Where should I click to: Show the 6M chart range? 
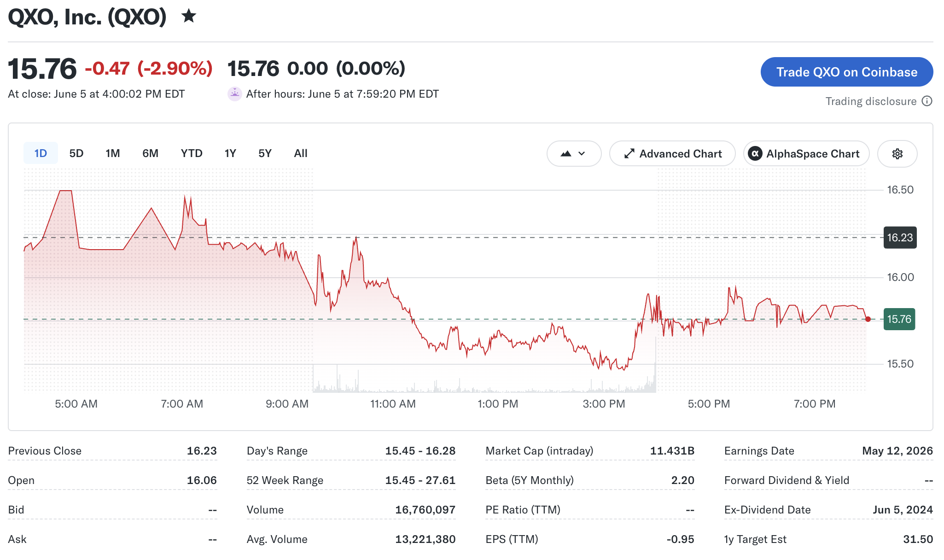(150, 153)
